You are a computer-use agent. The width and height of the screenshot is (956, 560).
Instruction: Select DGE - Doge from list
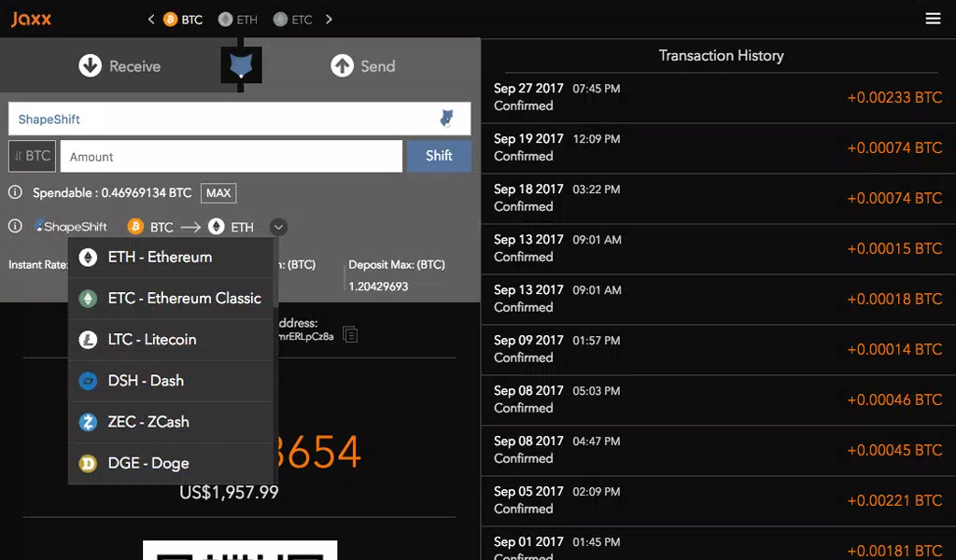click(171, 463)
